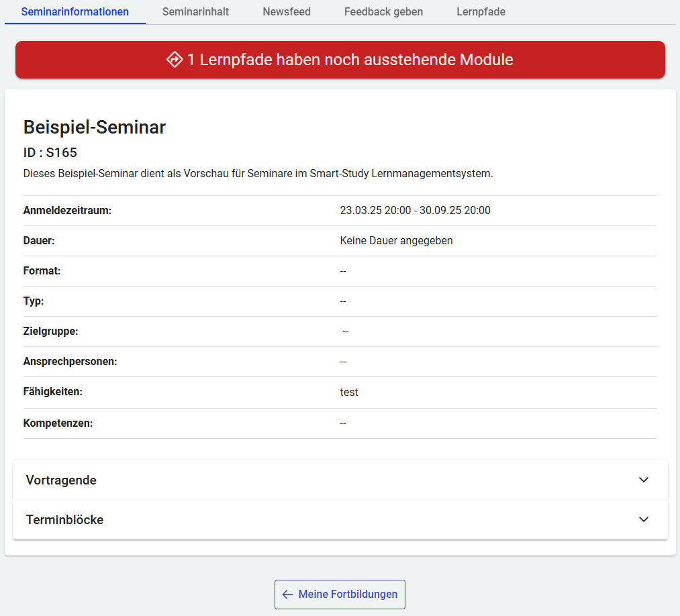This screenshot has width=680, height=616.
Task: Expand the Vortragende section by its title
Action: (61, 480)
